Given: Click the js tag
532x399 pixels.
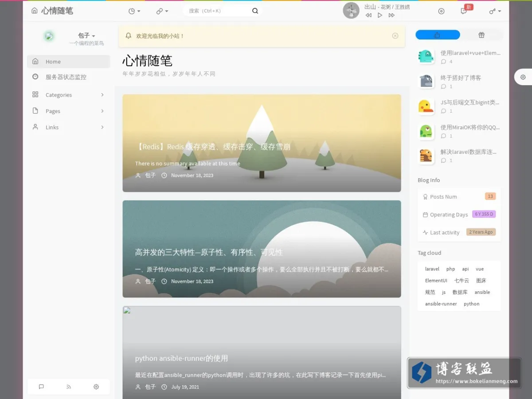Looking at the screenshot, I should click(444, 292).
